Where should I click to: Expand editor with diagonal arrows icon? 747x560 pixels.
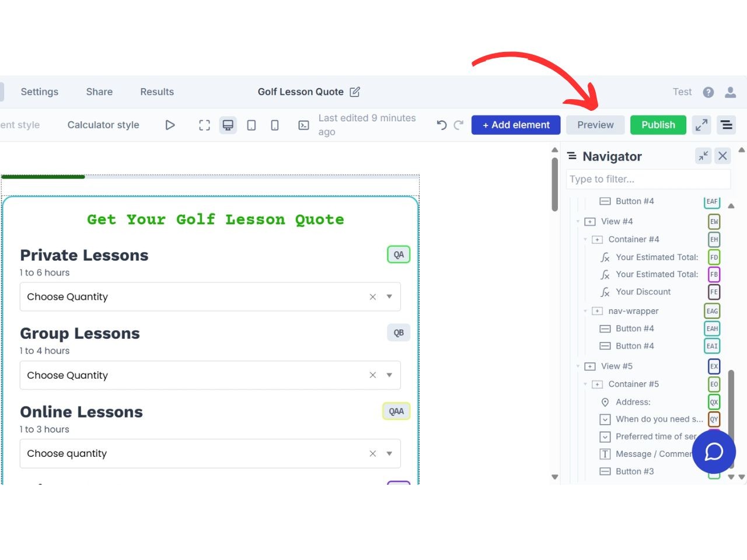pyautogui.click(x=701, y=125)
